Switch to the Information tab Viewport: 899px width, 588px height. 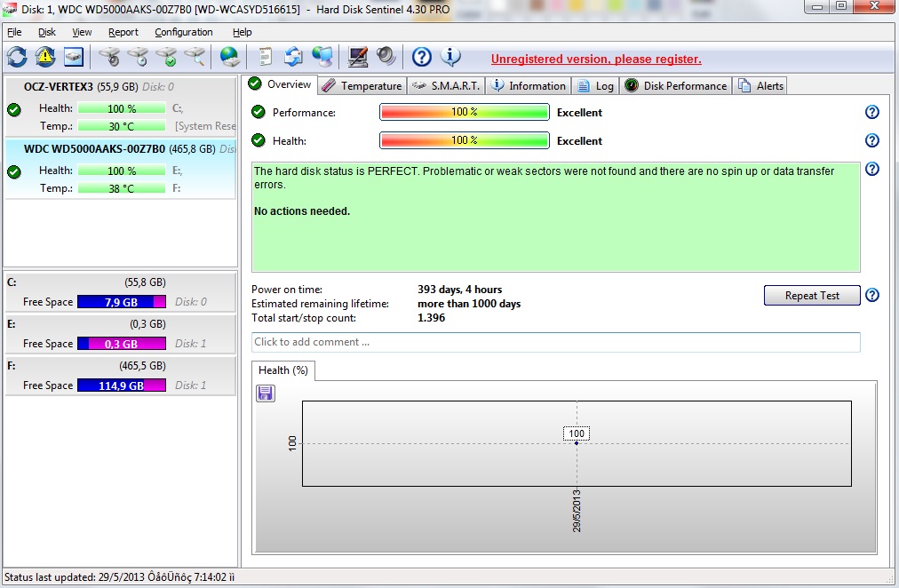pyautogui.click(x=529, y=86)
